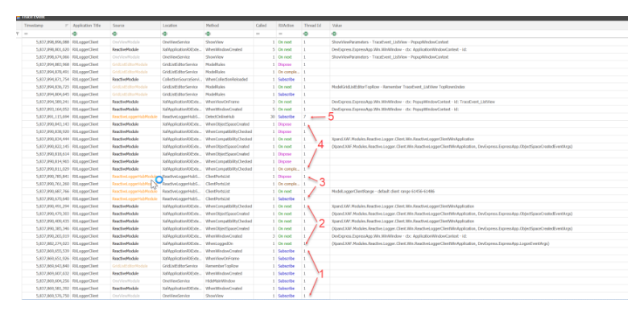Viewport: 644px width, 316px height.
Task: Click the Thread Id 7 cell
Action: (x=316, y=116)
